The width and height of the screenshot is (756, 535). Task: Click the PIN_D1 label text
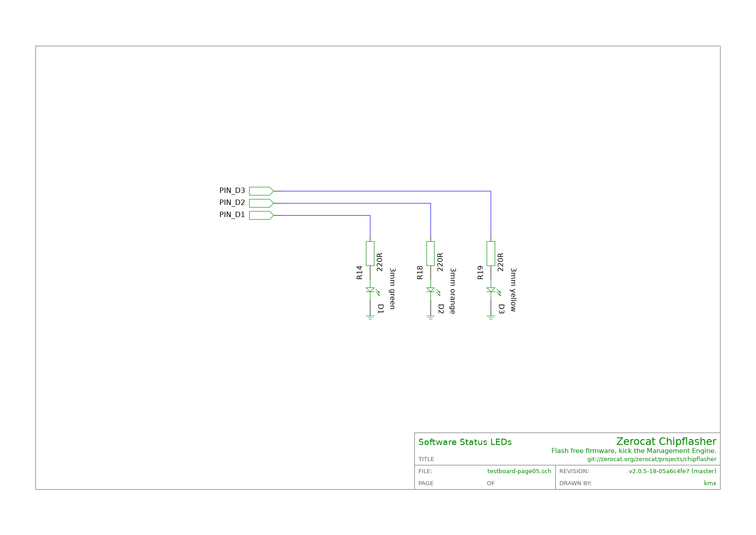tap(232, 215)
